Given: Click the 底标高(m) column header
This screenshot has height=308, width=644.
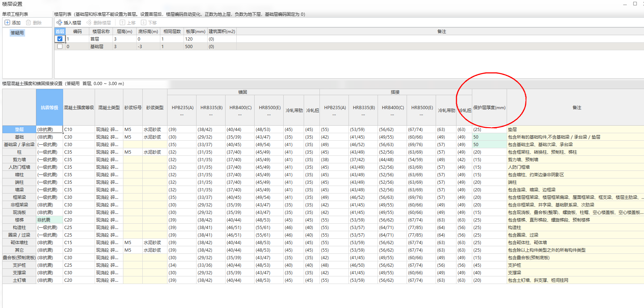Looking at the screenshot, I should click(x=148, y=31).
